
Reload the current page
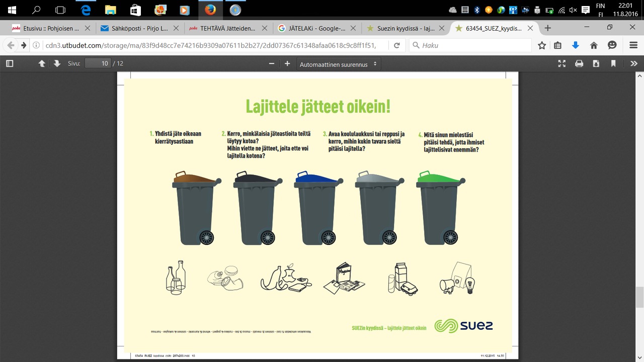396,45
